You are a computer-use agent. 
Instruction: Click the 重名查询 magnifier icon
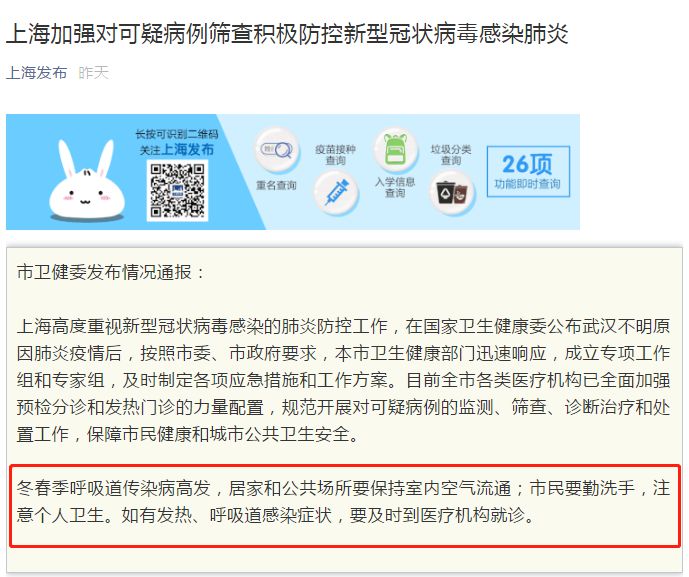(277, 150)
